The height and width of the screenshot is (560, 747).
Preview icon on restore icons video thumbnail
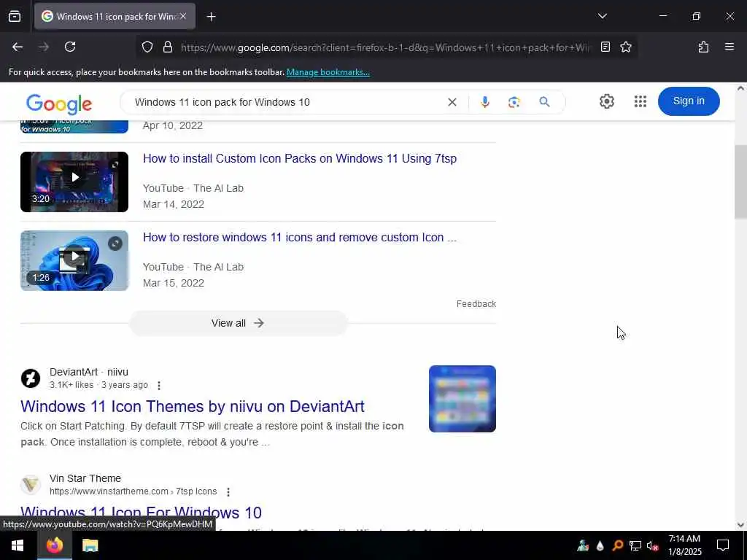115,244
